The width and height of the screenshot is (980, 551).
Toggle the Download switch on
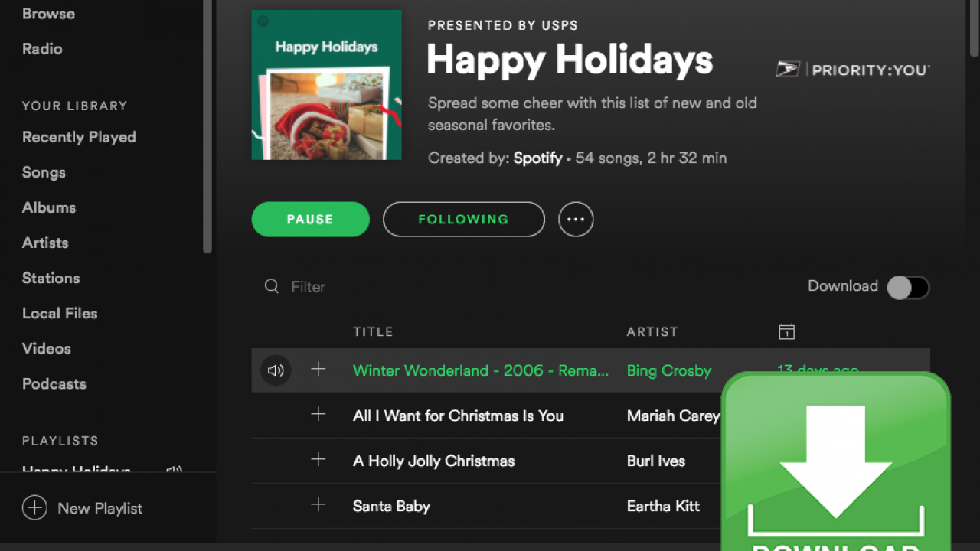pyautogui.click(x=908, y=287)
